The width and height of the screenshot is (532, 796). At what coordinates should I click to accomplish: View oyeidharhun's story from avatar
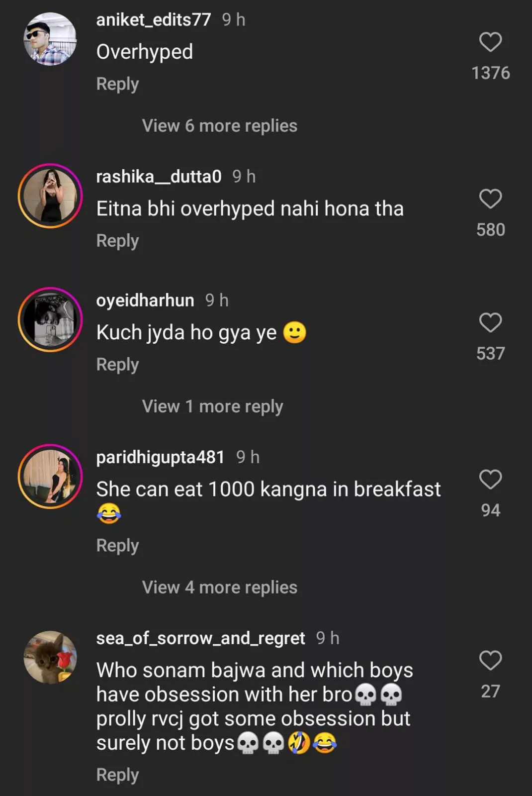[x=50, y=320]
